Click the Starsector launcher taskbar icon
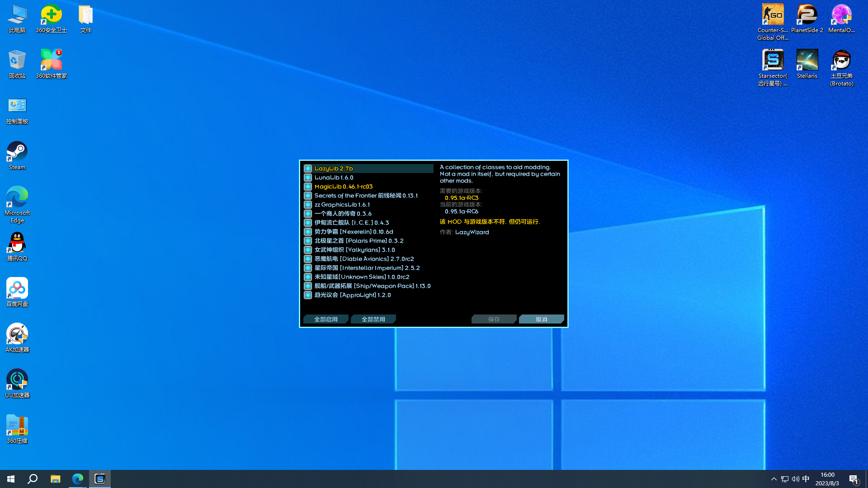This screenshot has width=868, height=488. tap(100, 479)
